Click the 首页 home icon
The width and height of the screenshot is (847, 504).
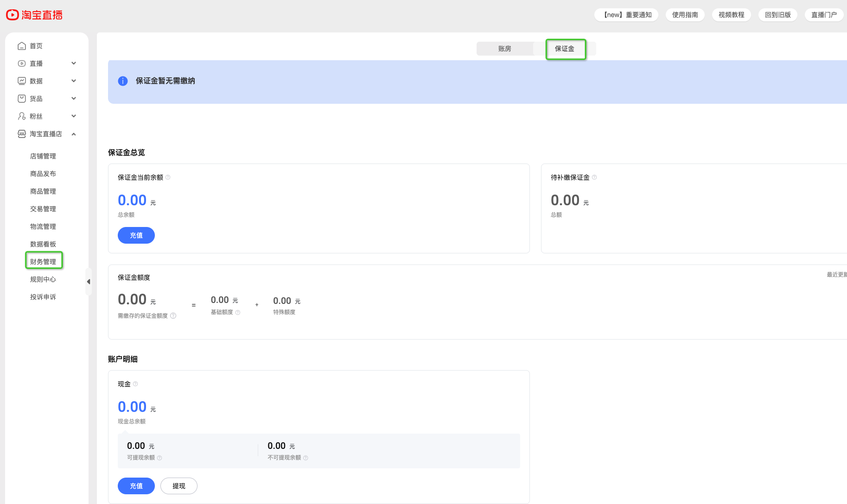coord(22,46)
